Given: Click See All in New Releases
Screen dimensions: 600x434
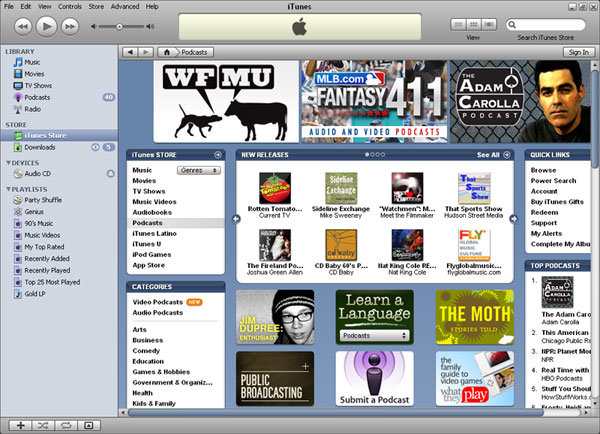Looking at the screenshot, I should (x=488, y=155).
